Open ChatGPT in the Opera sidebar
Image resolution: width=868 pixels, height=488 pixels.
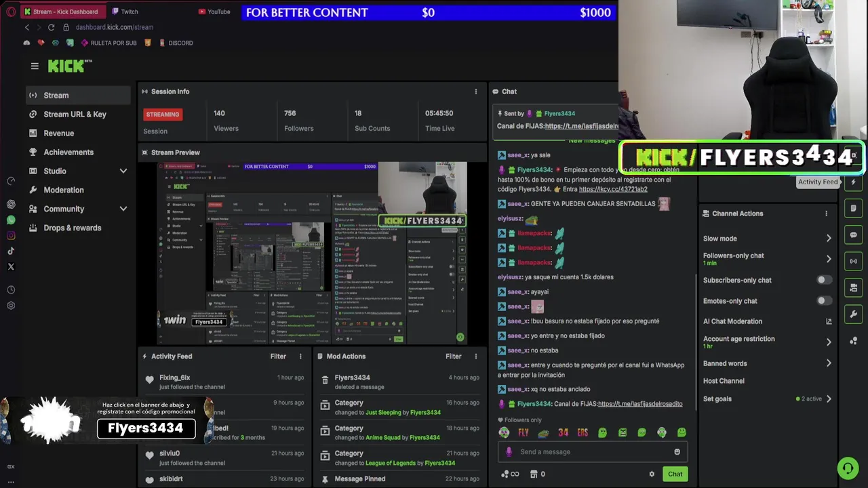tap(11, 204)
